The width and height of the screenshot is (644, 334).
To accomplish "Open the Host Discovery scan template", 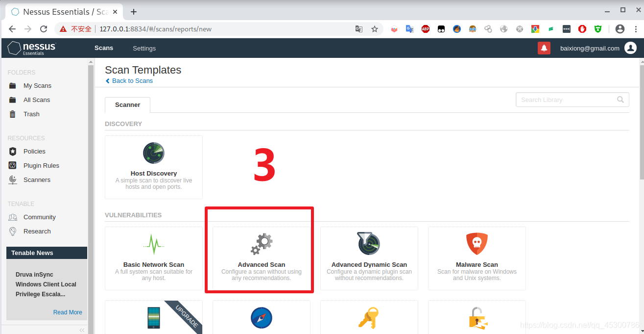I will [x=154, y=167].
